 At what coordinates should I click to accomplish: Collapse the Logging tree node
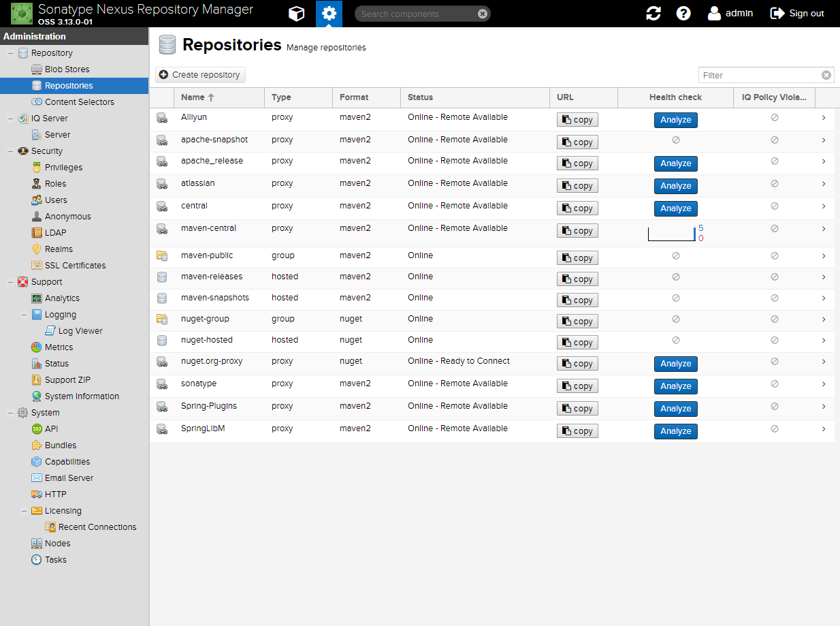tap(24, 315)
